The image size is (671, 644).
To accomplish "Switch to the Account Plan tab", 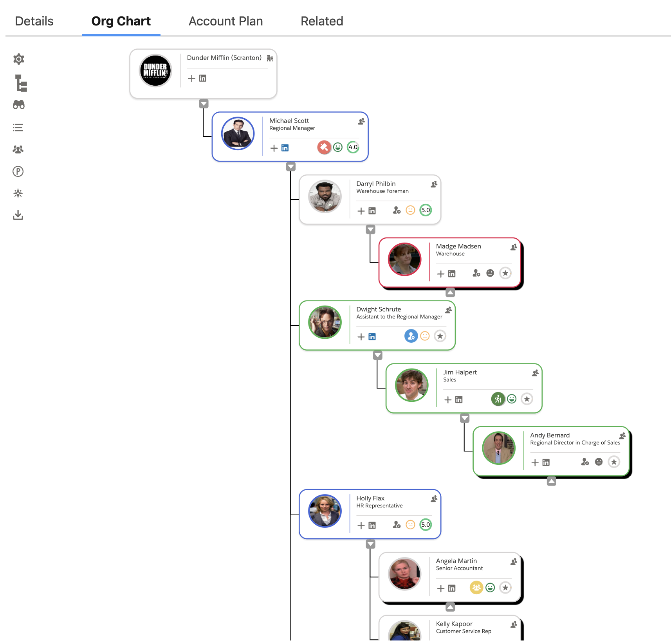I will coord(225,21).
